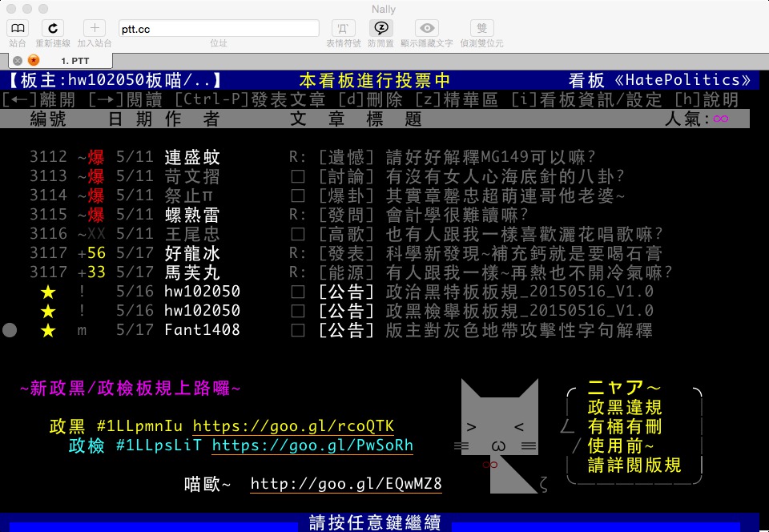This screenshot has height=532, width=769.
Task: Click the #1LLpmnIu article code
Action: 139,426
